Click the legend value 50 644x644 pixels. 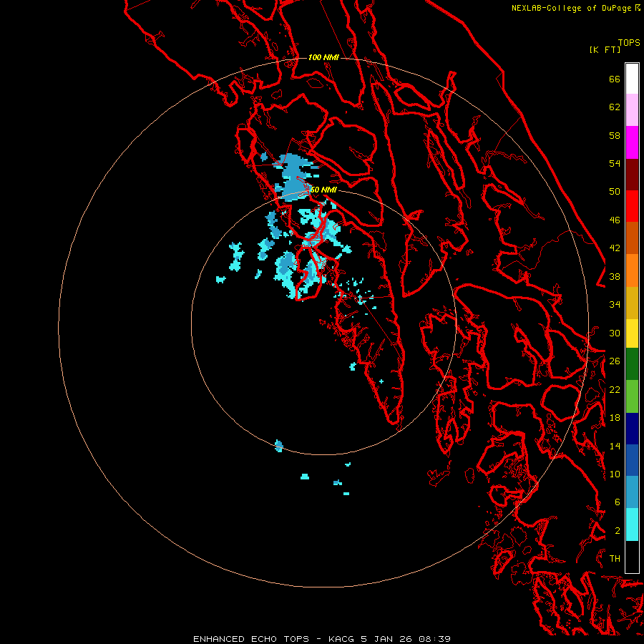pyautogui.click(x=615, y=192)
